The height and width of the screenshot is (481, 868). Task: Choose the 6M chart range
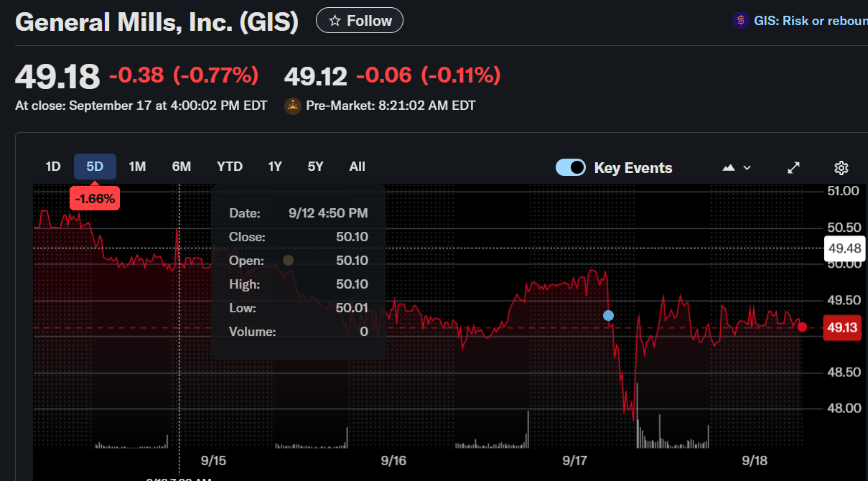[x=182, y=167]
